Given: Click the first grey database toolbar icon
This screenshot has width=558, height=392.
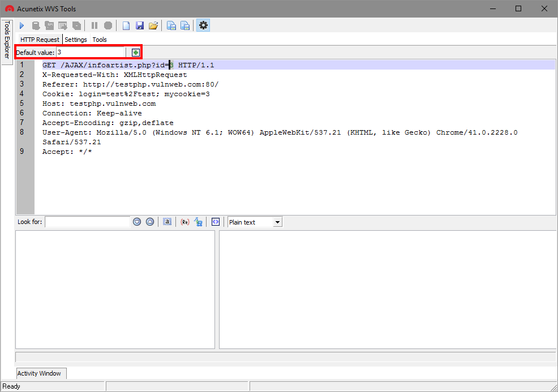Looking at the screenshot, I should 36,25.
